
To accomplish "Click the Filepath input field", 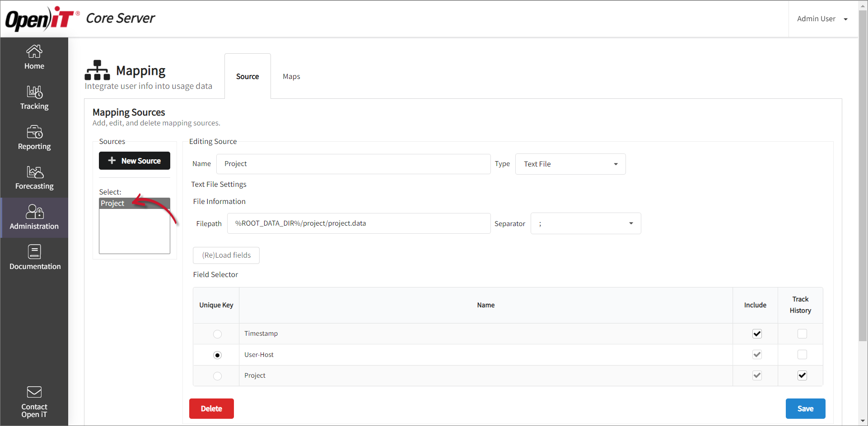I will point(359,223).
